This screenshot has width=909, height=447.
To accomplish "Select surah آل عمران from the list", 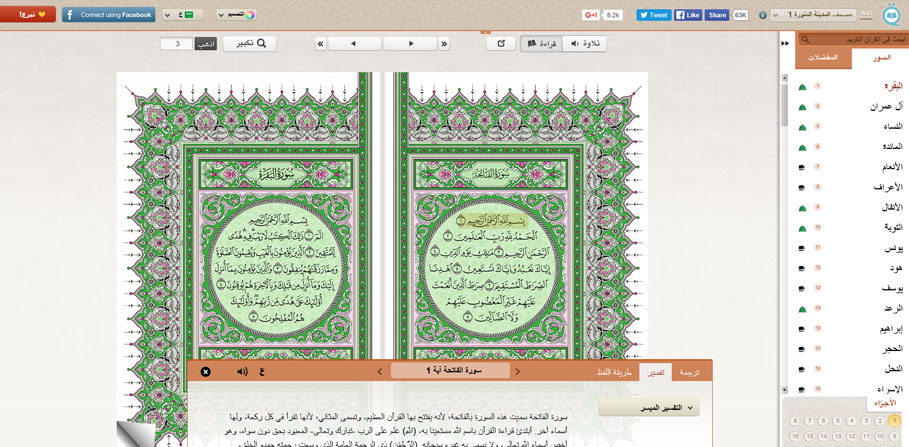I will pyautogui.click(x=885, y=107).
